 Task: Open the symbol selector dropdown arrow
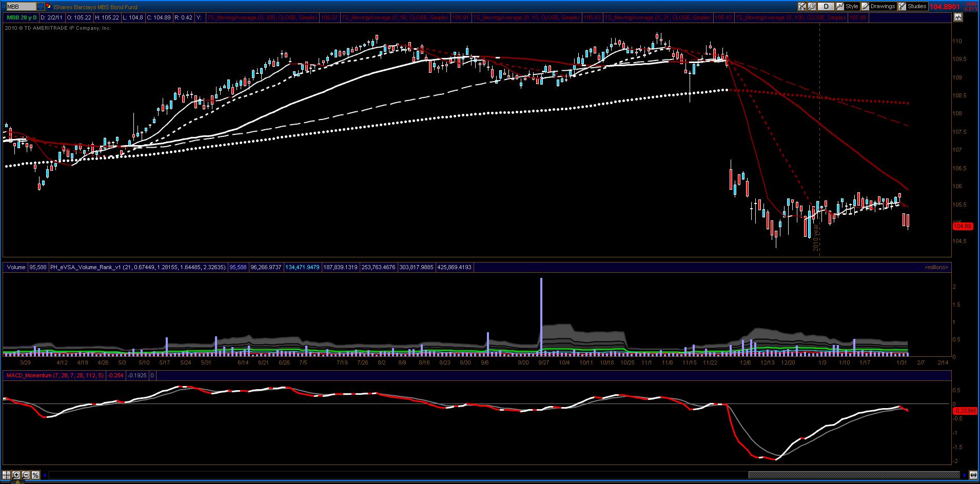(x=41, y=7)
